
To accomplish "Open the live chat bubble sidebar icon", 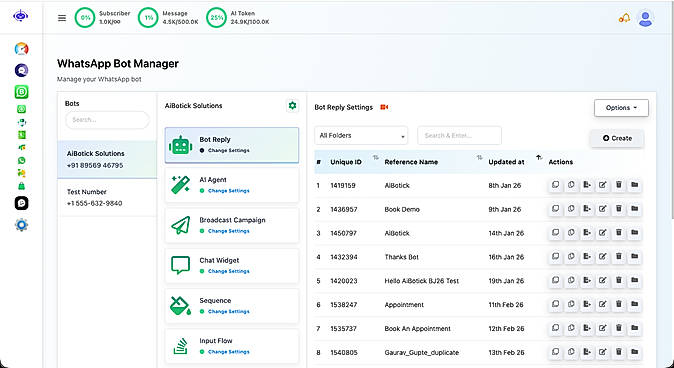I will click(21, 70).
